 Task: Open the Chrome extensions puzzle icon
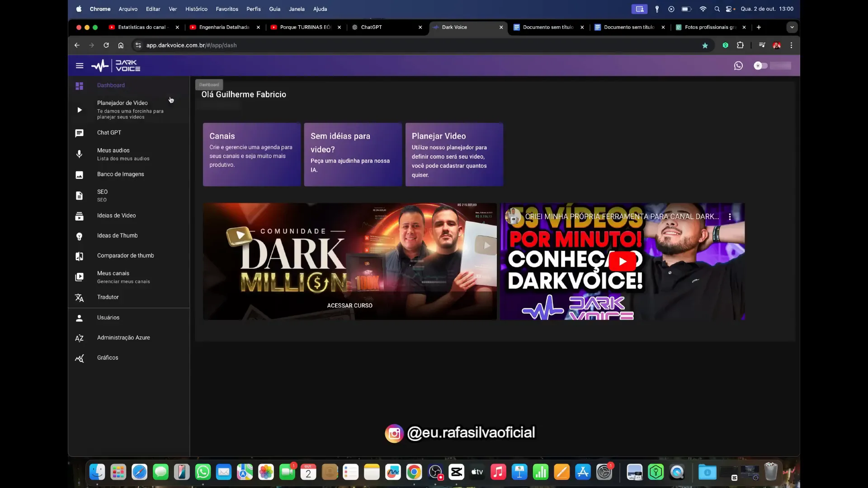740,45
